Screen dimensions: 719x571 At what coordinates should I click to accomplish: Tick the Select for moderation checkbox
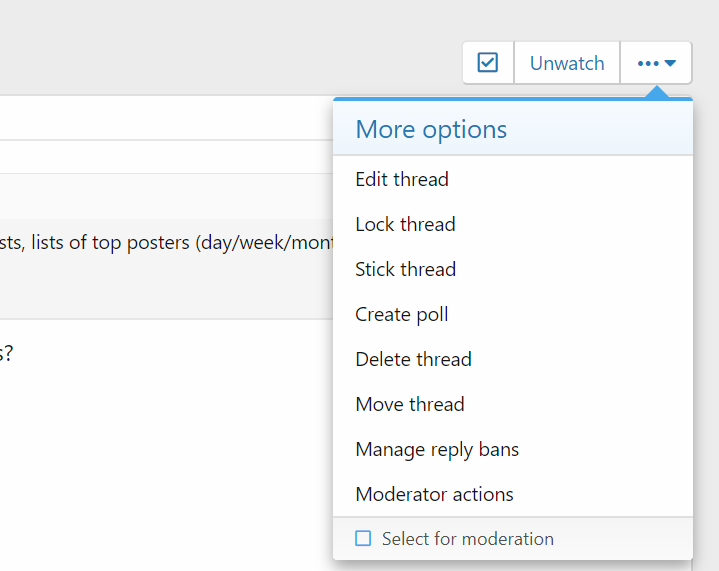[x=363, y=539]
